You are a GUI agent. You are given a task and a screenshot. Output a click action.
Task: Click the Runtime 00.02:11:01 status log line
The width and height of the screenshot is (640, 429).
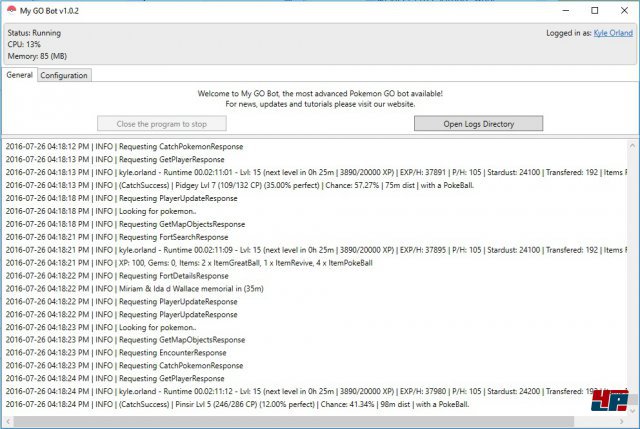tap(316, 172)
